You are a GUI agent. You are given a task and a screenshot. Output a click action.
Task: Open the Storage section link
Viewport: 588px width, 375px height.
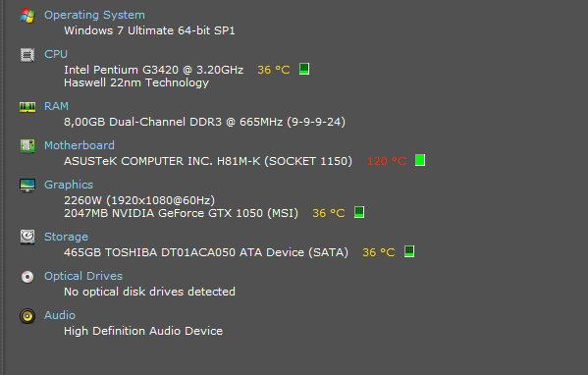point(66,237)
